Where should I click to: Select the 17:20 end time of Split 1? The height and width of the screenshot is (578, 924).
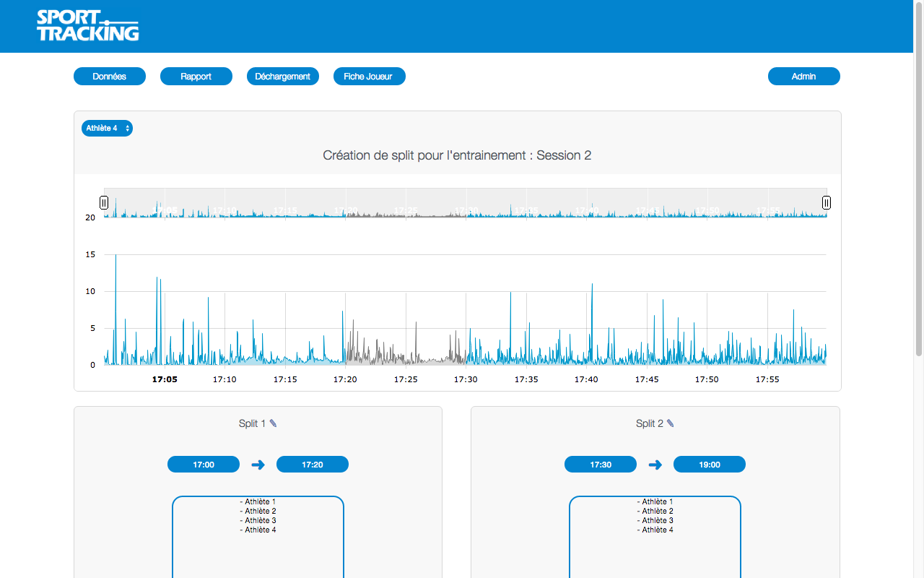click(313, 465)
